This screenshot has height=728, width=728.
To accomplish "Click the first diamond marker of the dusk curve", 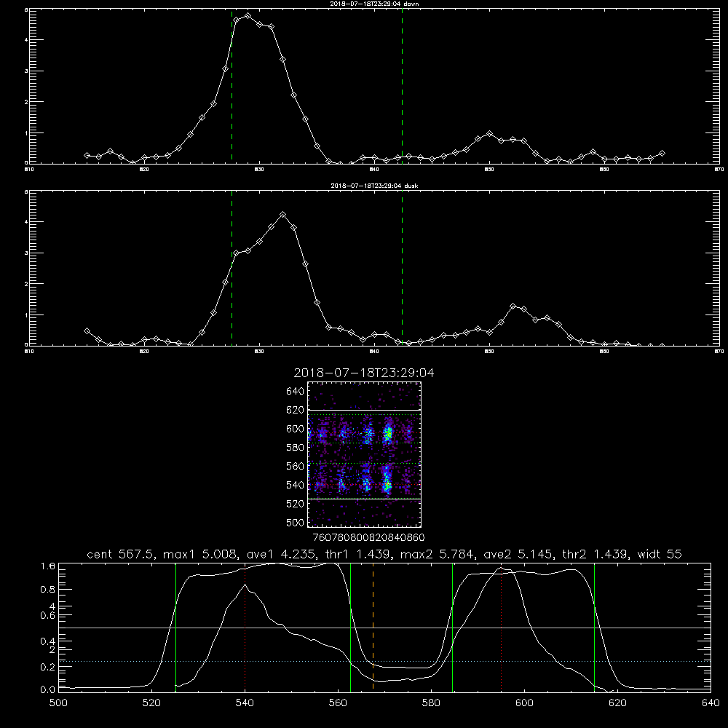I will pos(87,331).
